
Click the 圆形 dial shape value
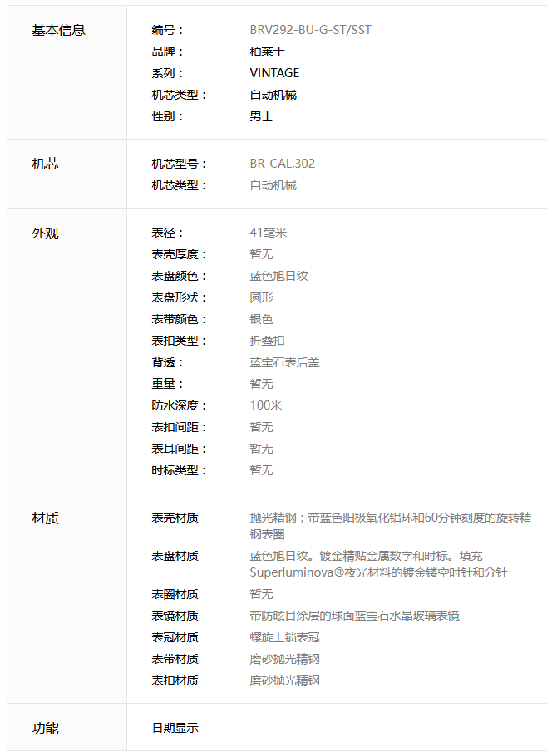pyautogui.click(x=261, y=297)
